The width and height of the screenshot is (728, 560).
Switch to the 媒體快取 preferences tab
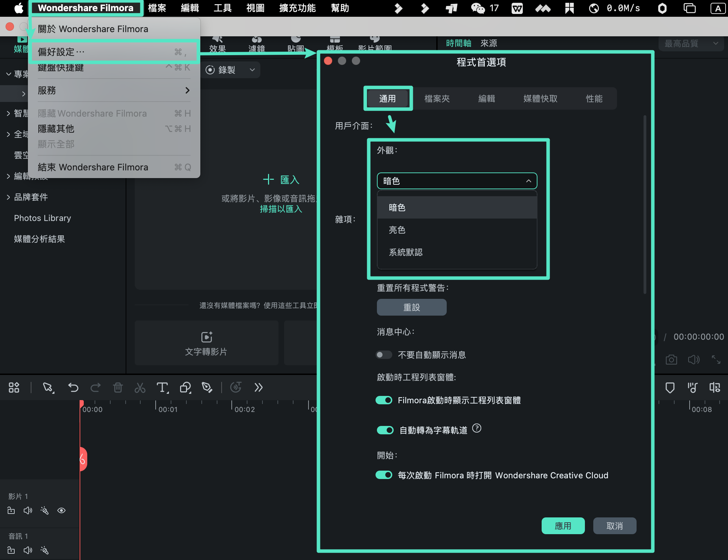(x=540, y=99)
